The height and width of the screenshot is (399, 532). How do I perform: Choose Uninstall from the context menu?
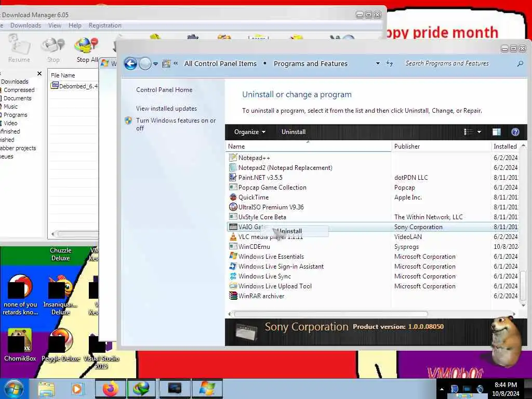click(295, 231)
